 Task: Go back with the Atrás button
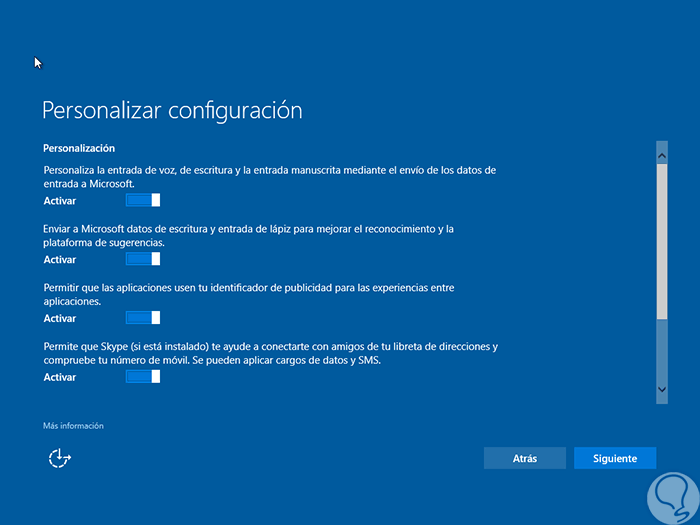click(x=524, y=458)
